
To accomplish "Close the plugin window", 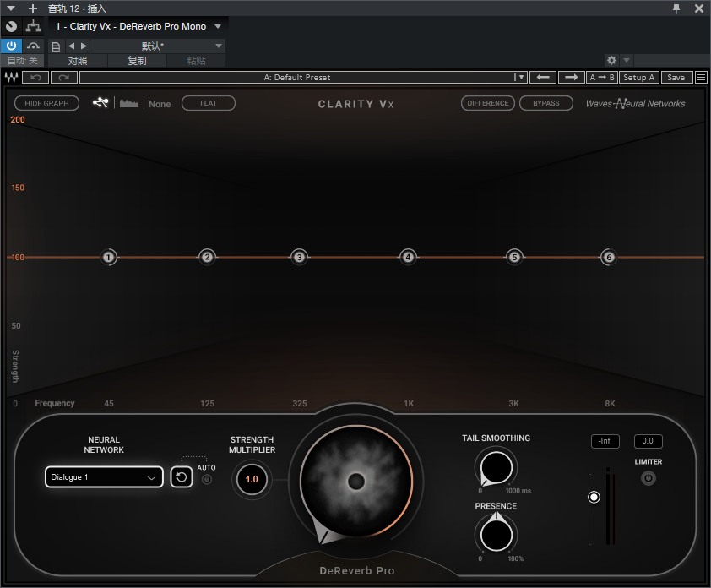I will pyautogui.click(x=699, y=8).
